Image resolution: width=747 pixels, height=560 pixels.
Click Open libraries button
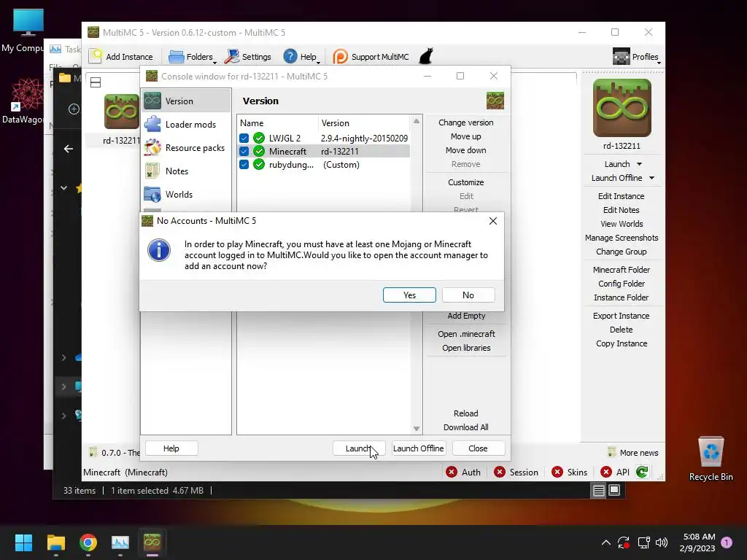(x=466, y=348)
